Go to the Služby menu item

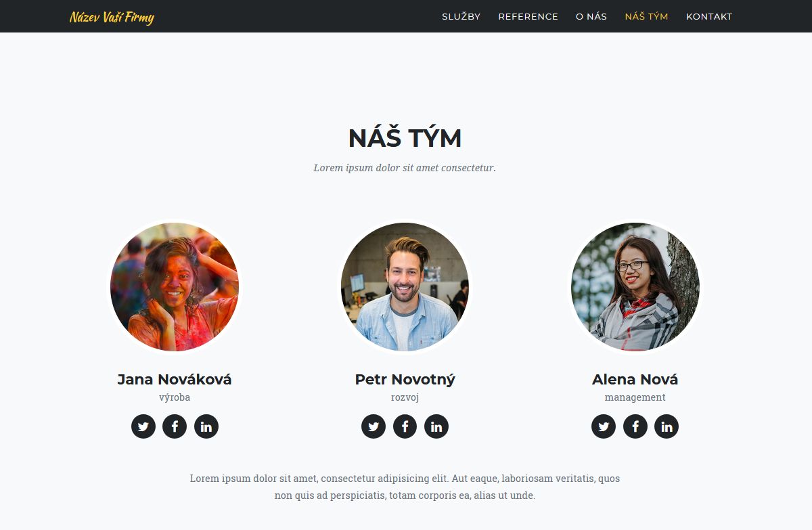click(461, 16)
